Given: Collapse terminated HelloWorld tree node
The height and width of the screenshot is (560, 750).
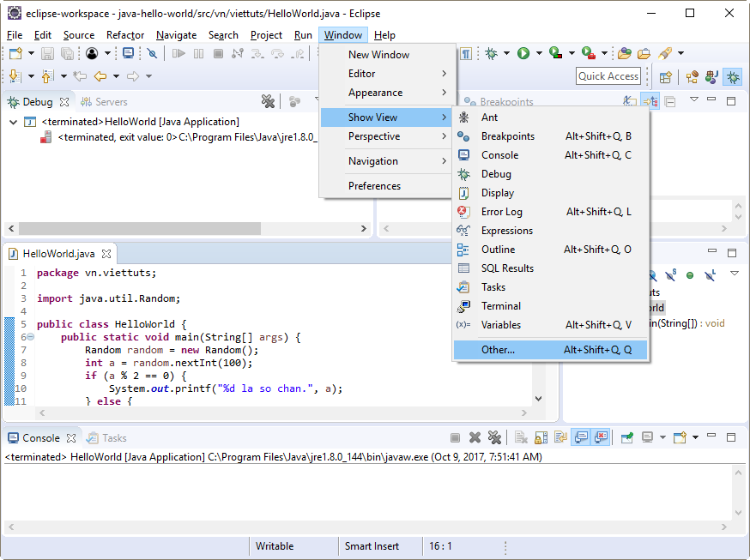Looking at the screenshot, I should click(x=14, y=122).
